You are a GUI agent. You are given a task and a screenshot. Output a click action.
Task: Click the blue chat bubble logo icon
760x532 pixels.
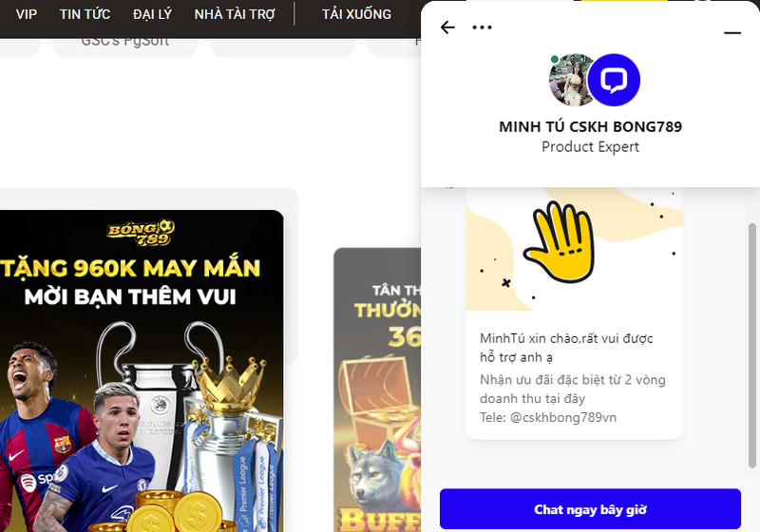614,80
